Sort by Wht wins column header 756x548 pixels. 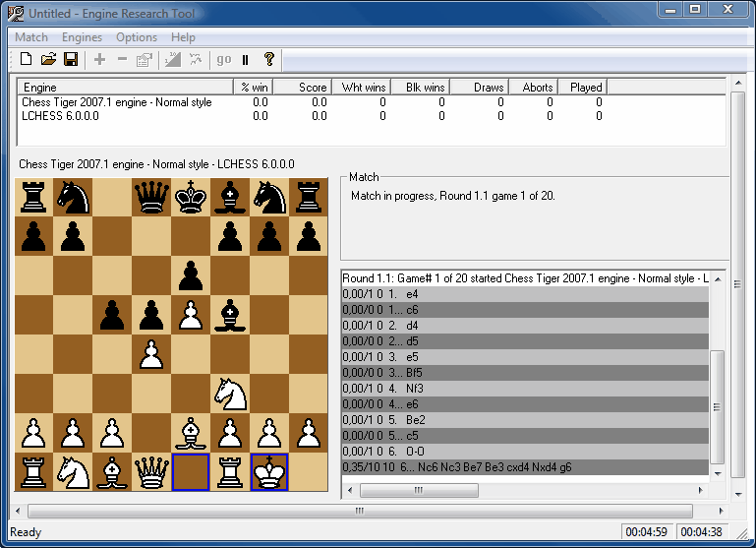[362, 88]
